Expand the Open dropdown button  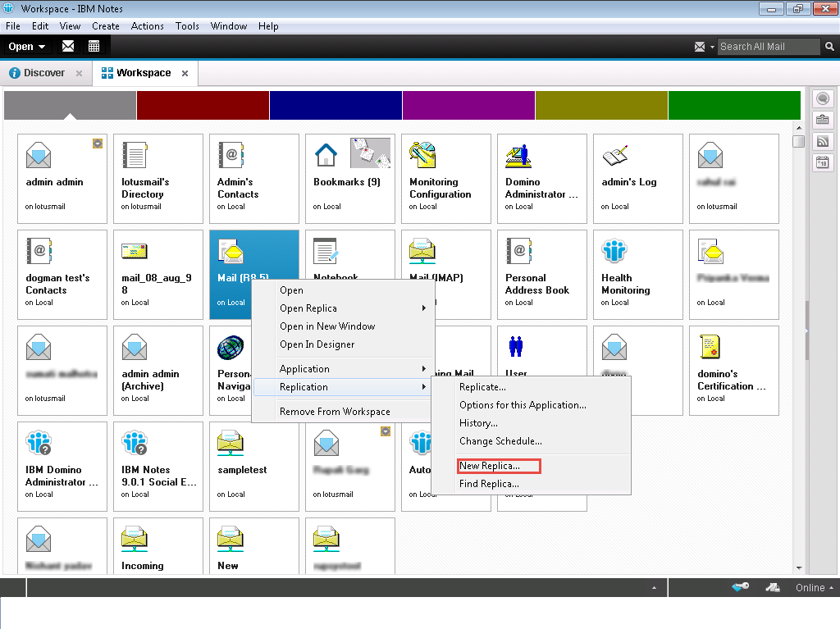click(x=27, y=47)
